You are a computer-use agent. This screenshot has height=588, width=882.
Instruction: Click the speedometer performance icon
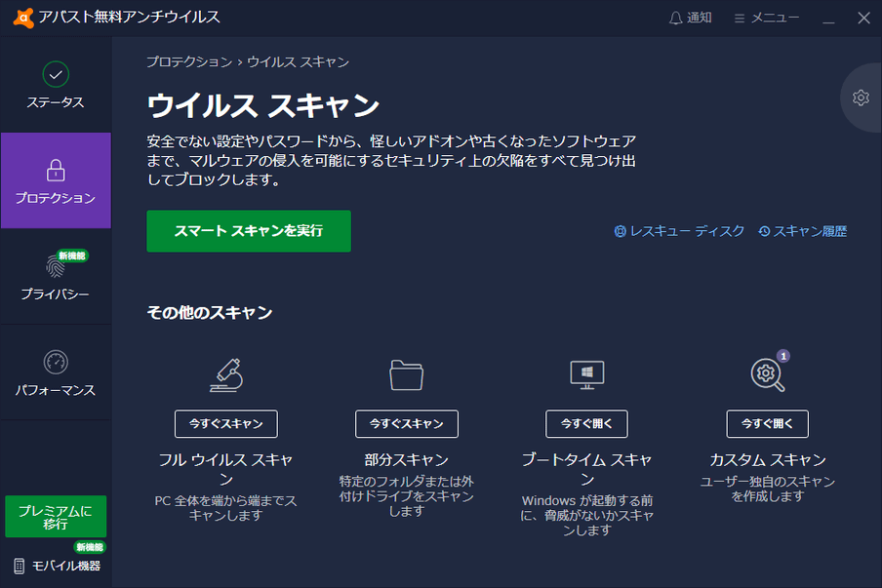pos(56,362)
